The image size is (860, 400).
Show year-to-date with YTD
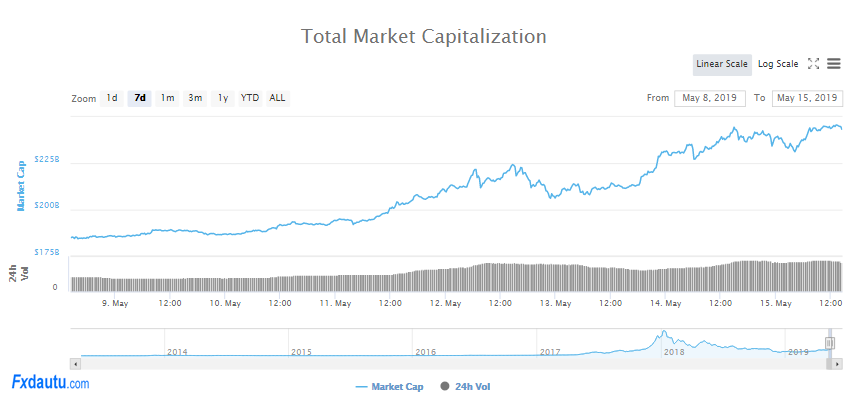click(250, 98)
